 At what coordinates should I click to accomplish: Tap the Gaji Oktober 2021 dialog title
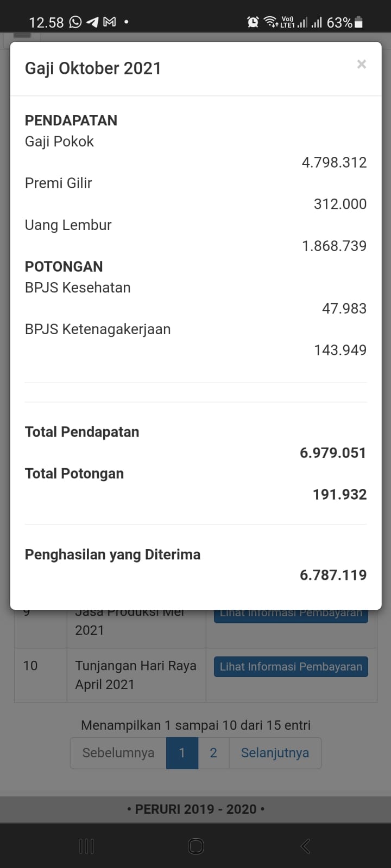click(x=93, y=68)
